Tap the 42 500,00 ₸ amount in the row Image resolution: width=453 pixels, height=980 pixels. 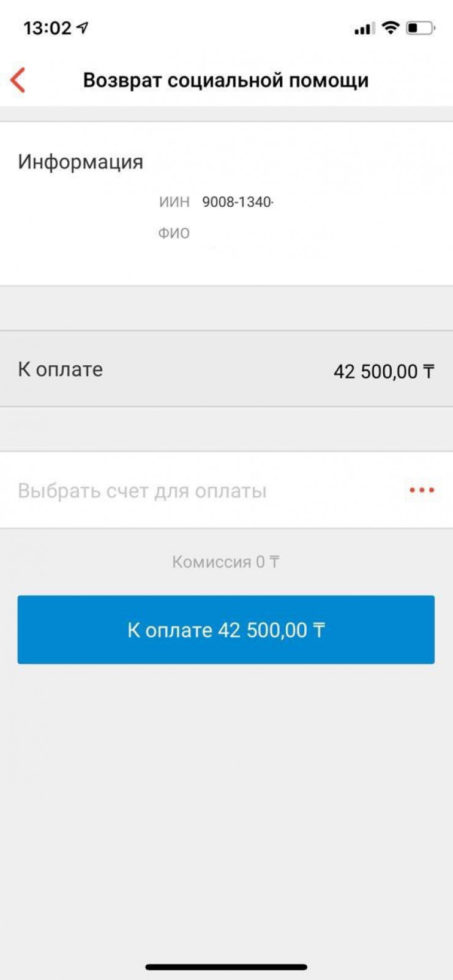[384, 371]
